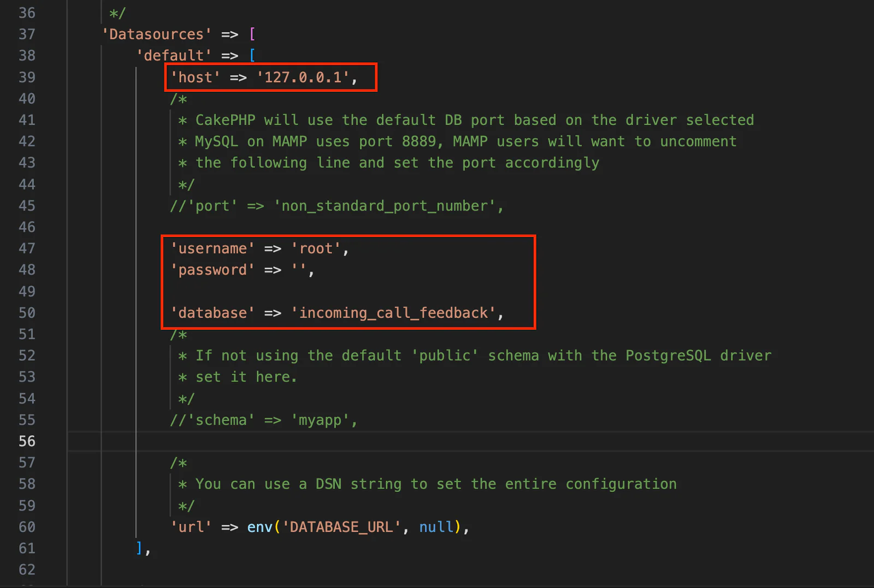Click the 'database' key
This screenshot has height=588, width=874.
tap(212, 313)
